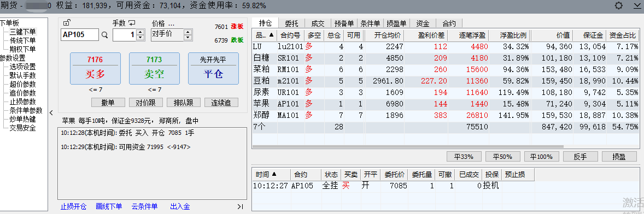Click the 损盈 button
This screenshot has height=214, width=644.
619,157
